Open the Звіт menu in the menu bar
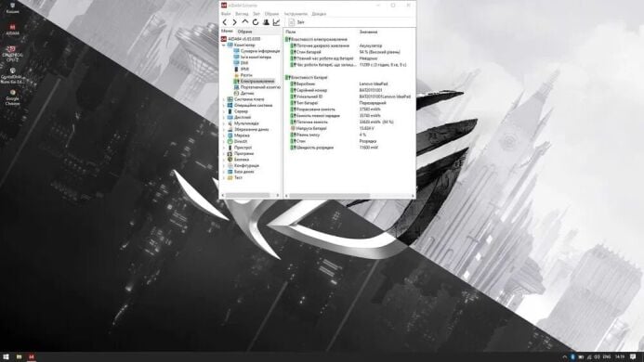 [x=256, y=14]
